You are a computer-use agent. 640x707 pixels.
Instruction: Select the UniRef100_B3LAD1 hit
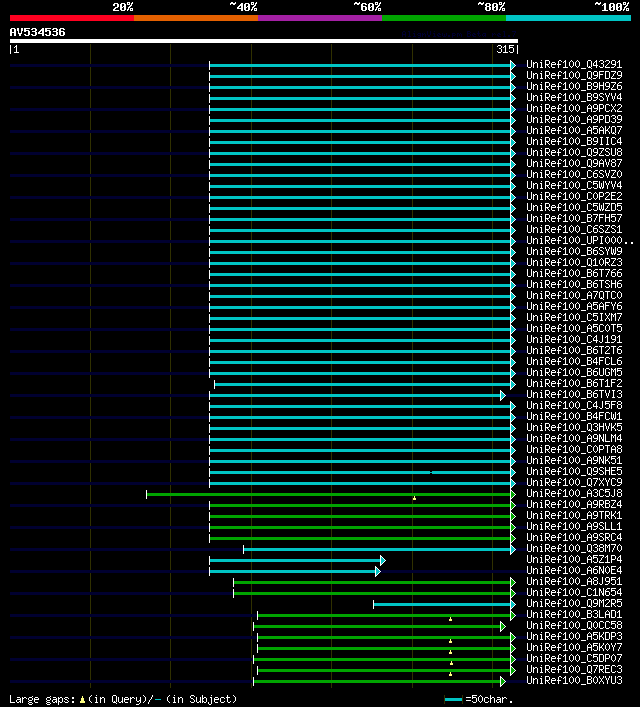pos(574,615)
